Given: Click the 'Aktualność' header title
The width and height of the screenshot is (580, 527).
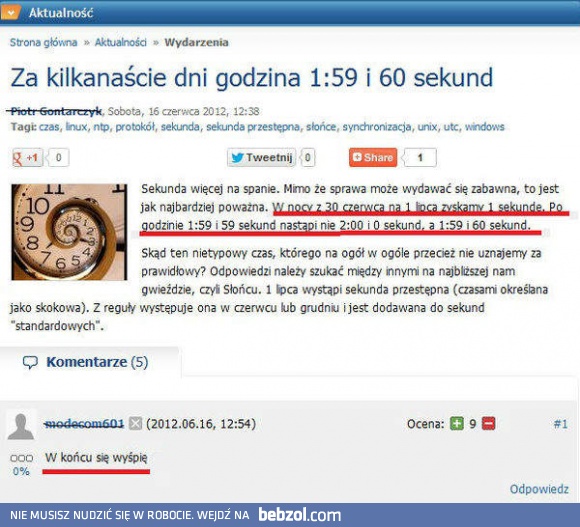Looking at the screenshot, I should tap(61, 13).
